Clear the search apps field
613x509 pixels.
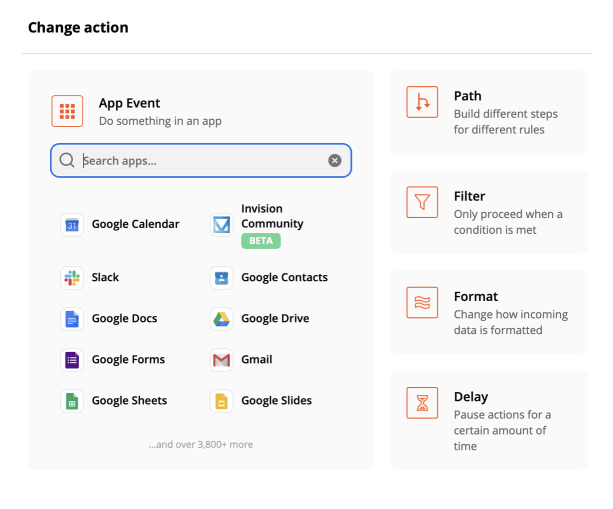[335, 160]
